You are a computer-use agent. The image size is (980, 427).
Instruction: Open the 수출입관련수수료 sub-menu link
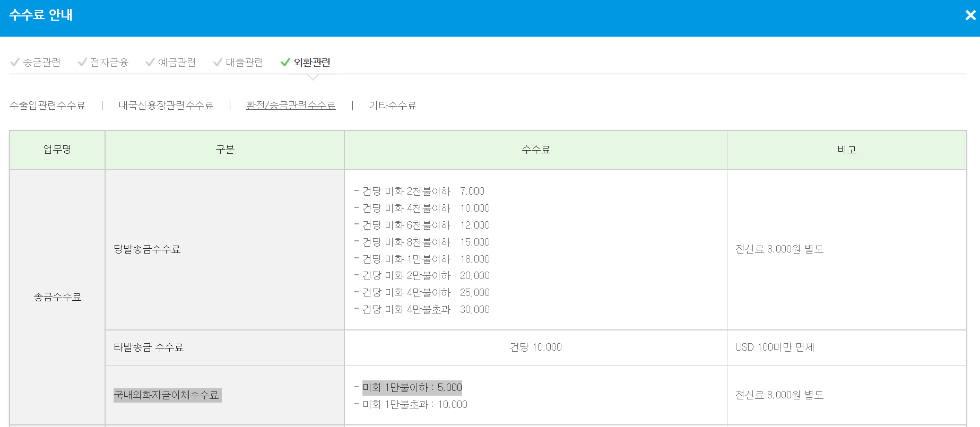click(47, 106)
